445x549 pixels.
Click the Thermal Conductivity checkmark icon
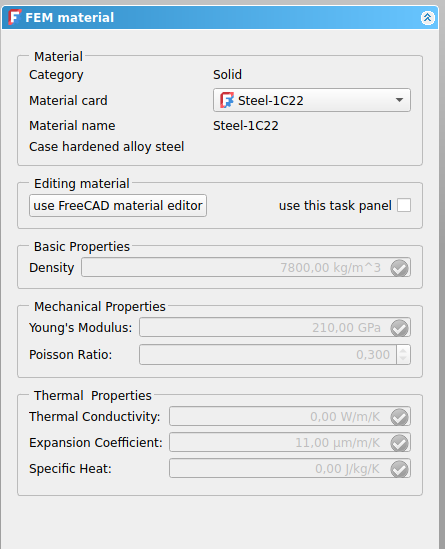tap(399, 417)
